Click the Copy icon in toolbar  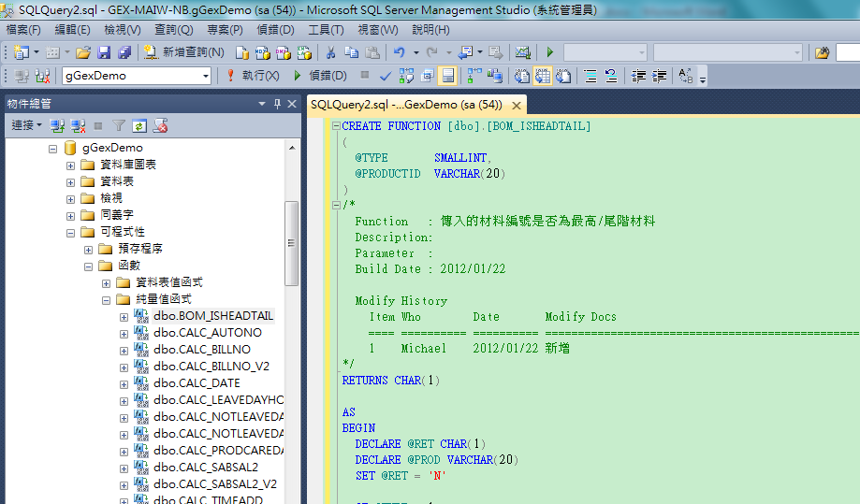[x=352, y=52]
